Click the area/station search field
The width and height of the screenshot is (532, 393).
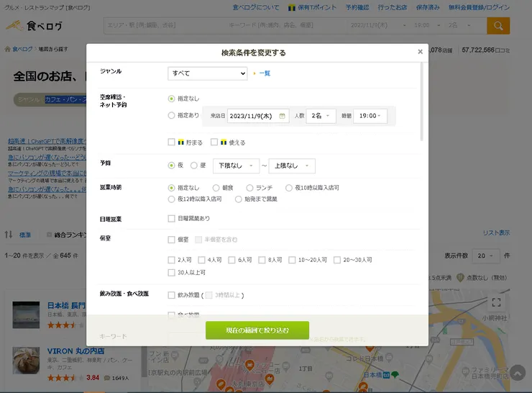[x=165, y=25]
